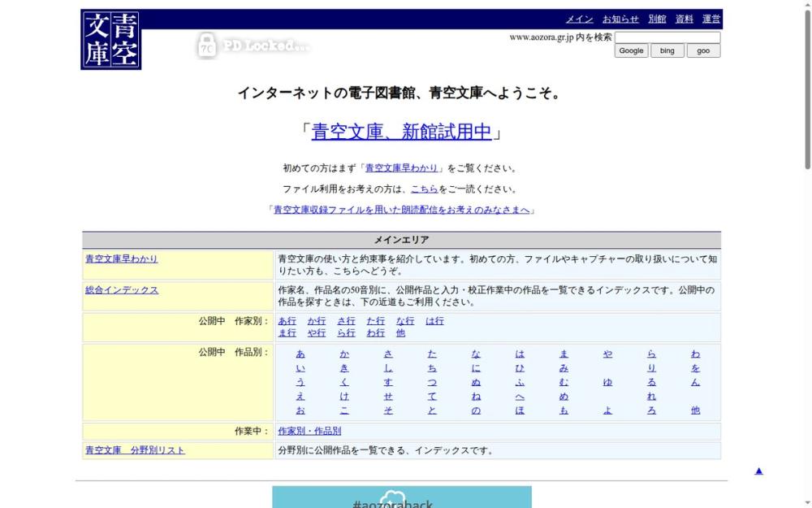Open works index for き
812x508 pixels.
point(344,368)
